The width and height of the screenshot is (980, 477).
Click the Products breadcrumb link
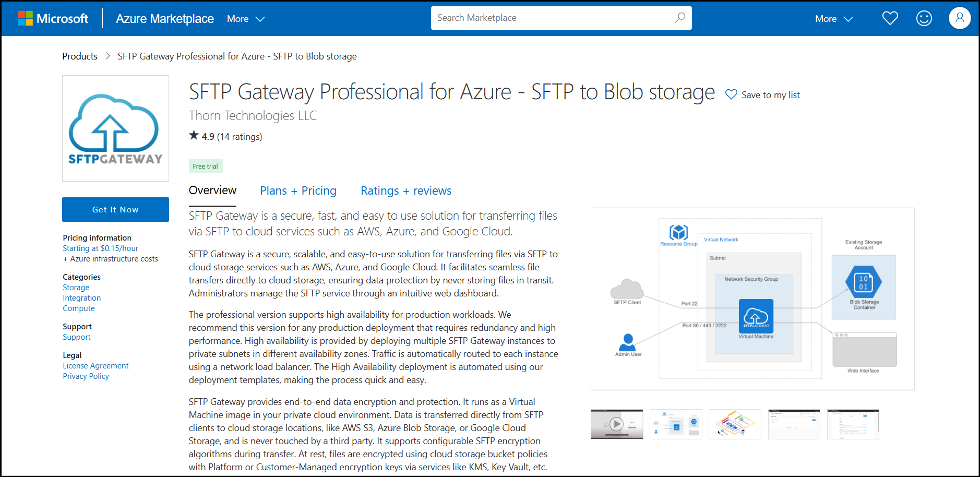[x=80, y=56]
